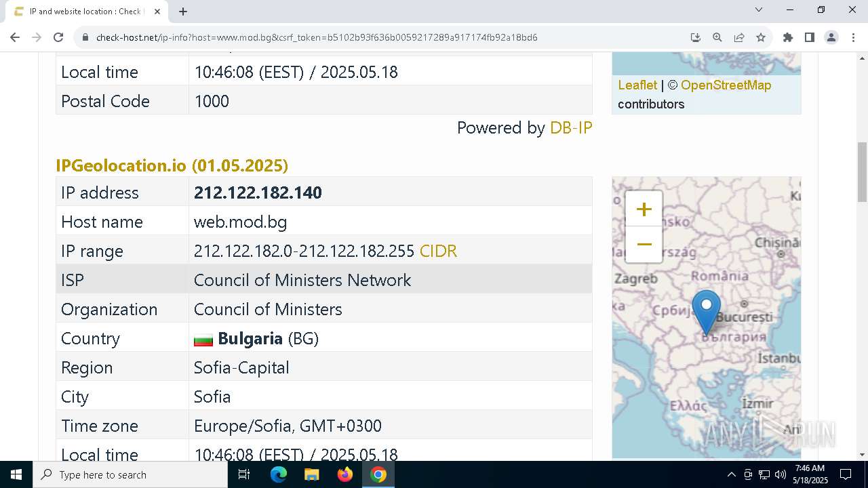Screen dimensions: 868x488
Task: Open a new browser tab
Action: click(x=183, y=12)
